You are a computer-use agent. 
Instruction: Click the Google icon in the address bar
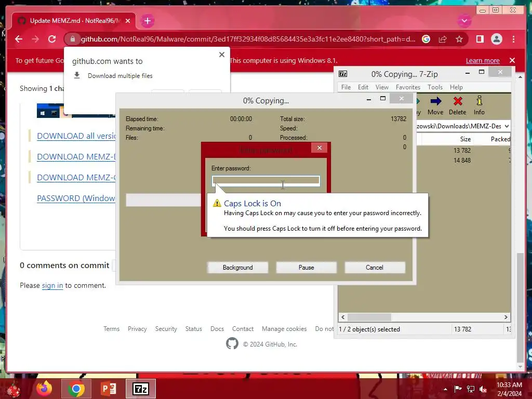click(426, 39)
